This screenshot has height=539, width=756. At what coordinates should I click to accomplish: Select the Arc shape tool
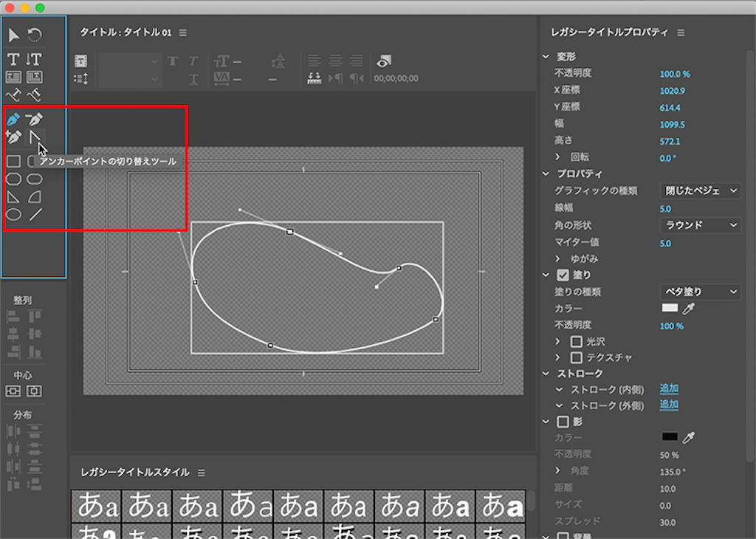pos(35,196)
